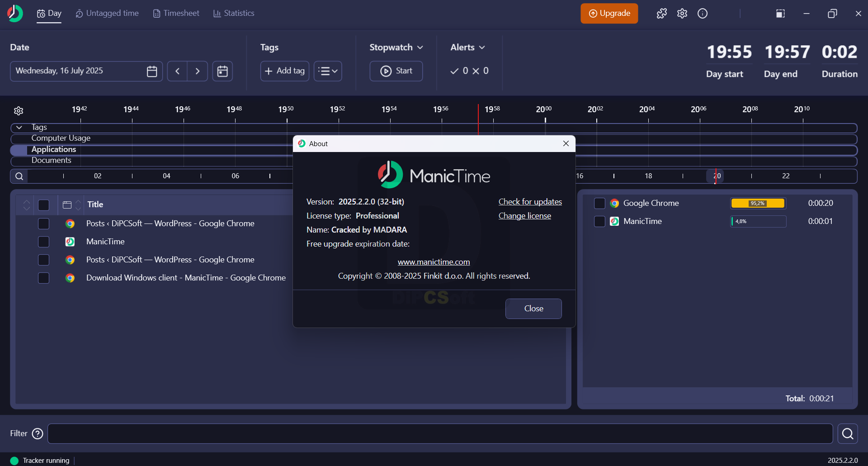Click the ManicTime icon in the Title list row
This screenshot has width=868, height=466.
(x=70, y=242)
